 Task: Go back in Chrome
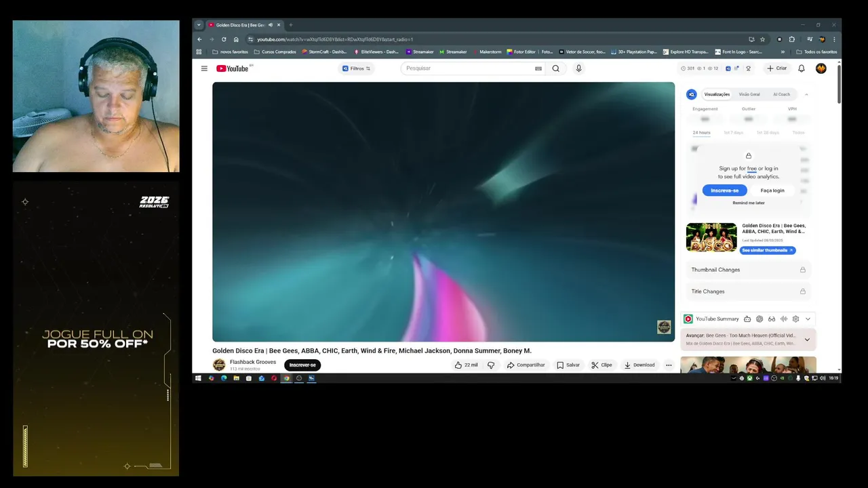click(x=199, y=39)
